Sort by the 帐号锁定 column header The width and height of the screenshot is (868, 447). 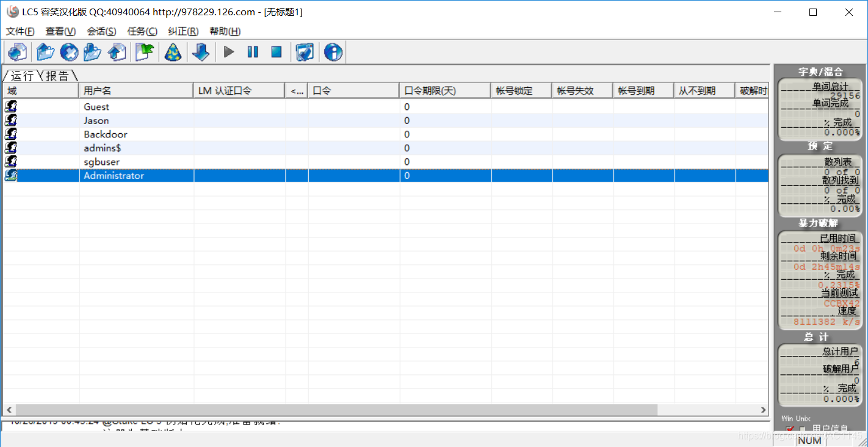point(521,91)
